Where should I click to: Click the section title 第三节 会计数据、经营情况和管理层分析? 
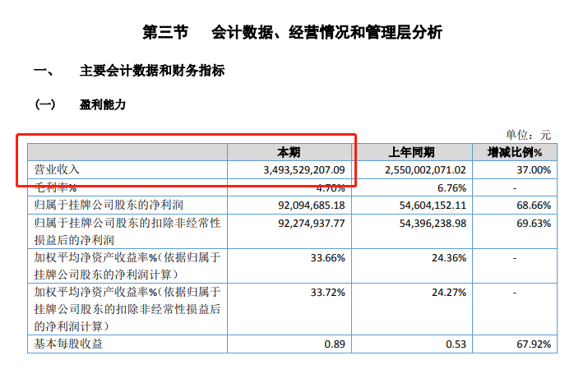point(293,33)
